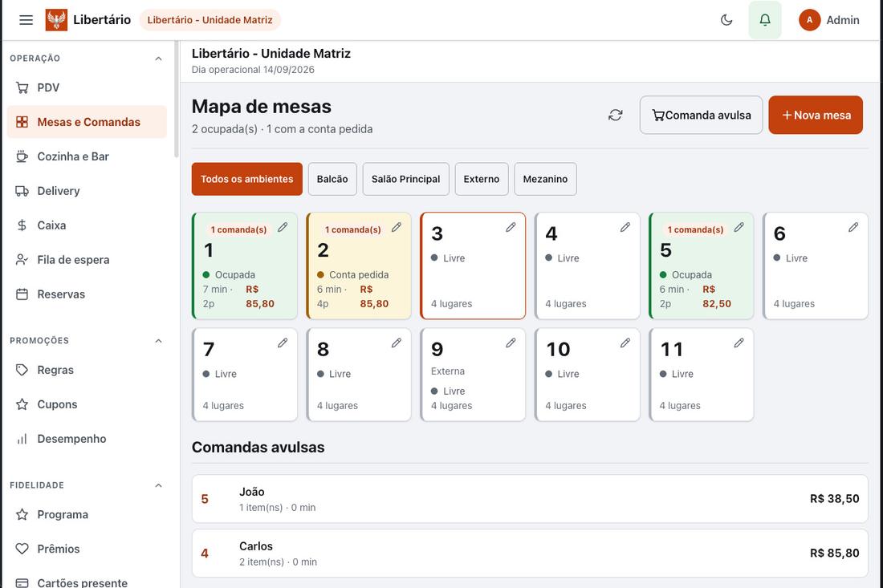Edit table 3 with pencil icon
This screenshot has height=588, width=883.
coord(511,227)
